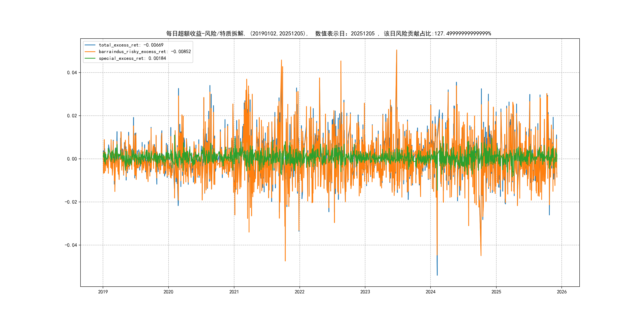Select the total_excess_ret legend label

point(131,45)
